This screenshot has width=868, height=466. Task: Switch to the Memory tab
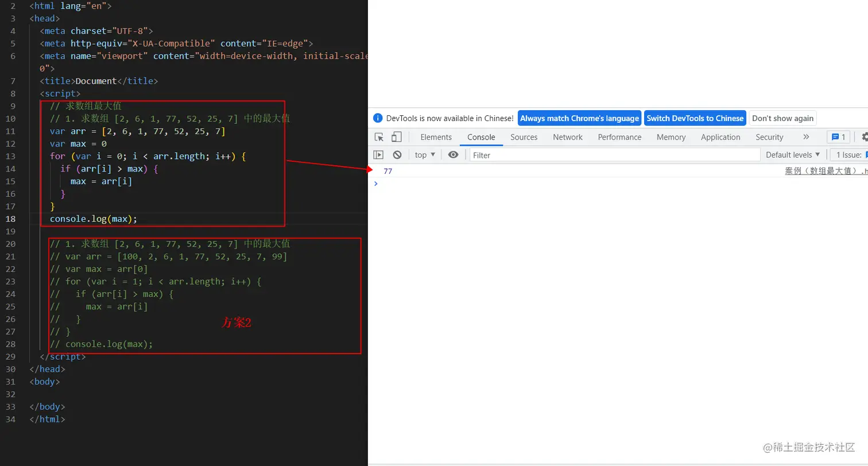(671, 137)
